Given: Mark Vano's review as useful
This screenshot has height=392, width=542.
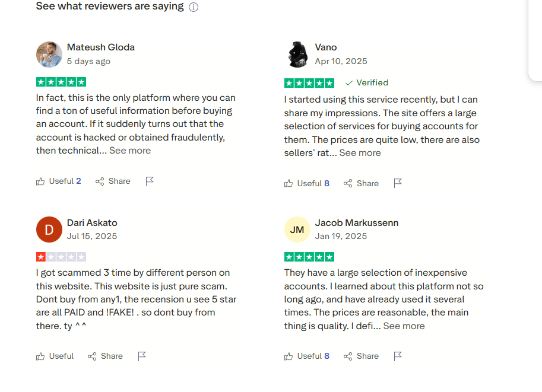Looking at the screenshot, I should [306, 183].
